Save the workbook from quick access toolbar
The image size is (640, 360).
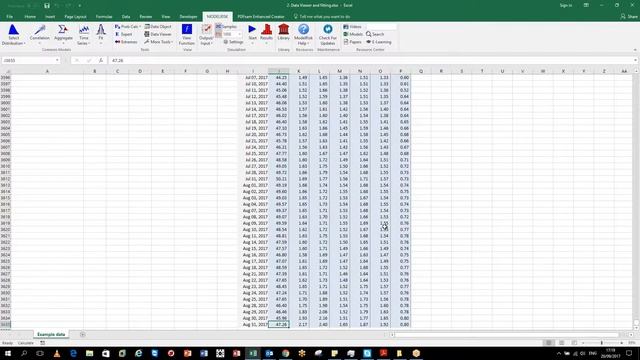click(x=47, y=6)
